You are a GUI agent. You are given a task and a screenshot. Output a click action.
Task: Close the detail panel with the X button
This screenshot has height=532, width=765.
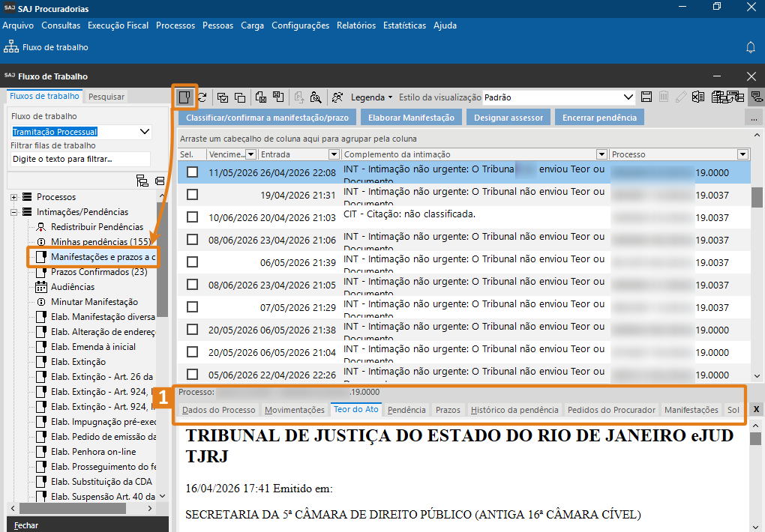756,409
